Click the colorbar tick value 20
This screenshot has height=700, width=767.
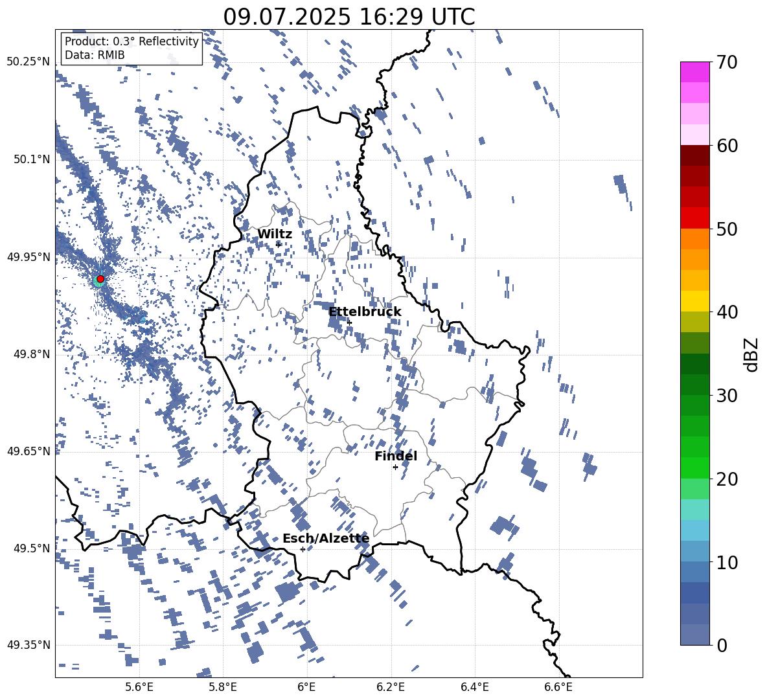pos(727,479)
